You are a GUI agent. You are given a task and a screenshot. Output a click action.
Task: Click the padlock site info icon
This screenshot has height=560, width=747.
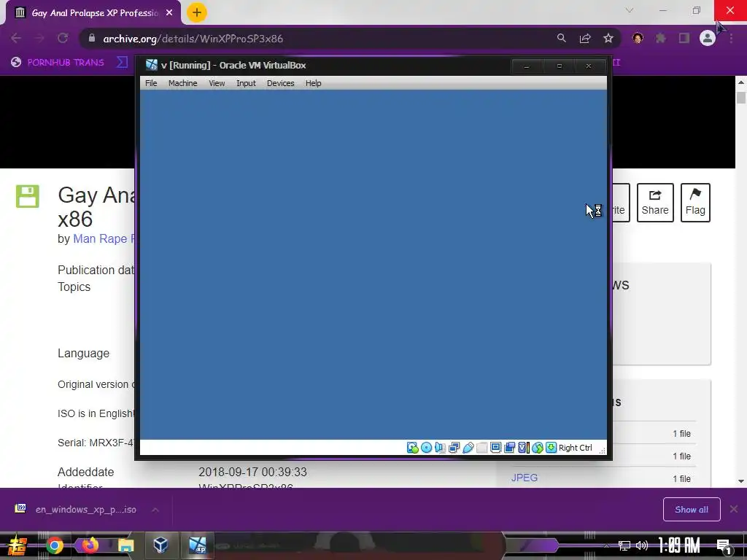[x=92, y=38]
